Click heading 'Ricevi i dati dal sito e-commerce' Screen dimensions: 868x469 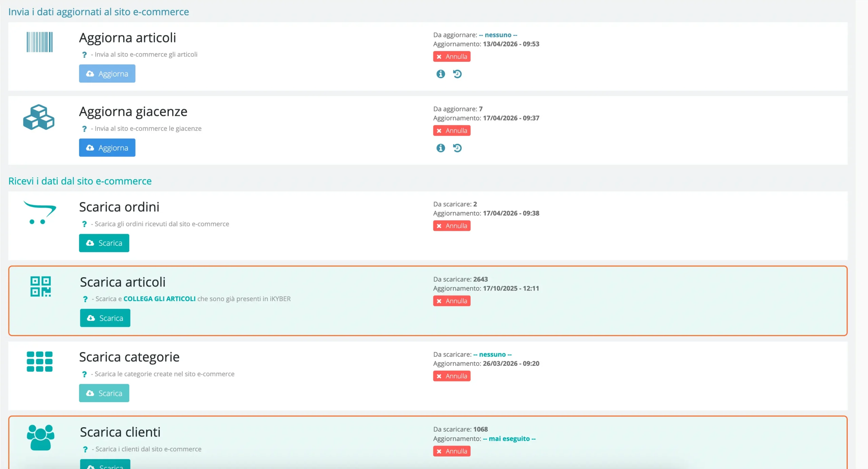[x=80, y=181]
